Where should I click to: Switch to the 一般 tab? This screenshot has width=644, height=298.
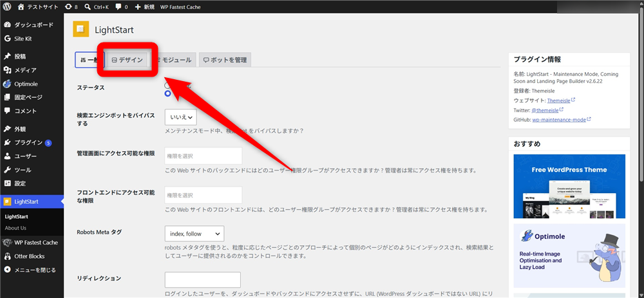(90, 60)
